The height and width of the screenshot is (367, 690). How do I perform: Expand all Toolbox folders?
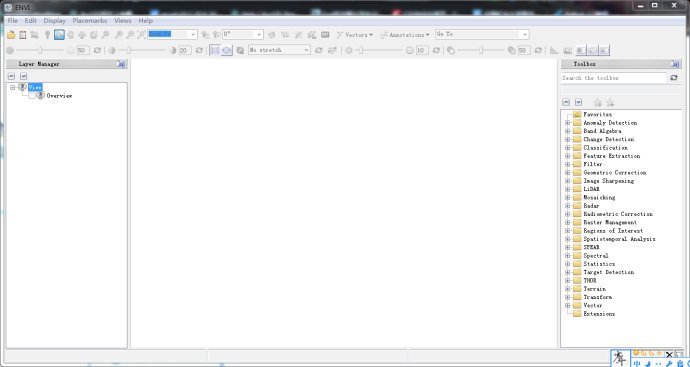tap(578, 102)
